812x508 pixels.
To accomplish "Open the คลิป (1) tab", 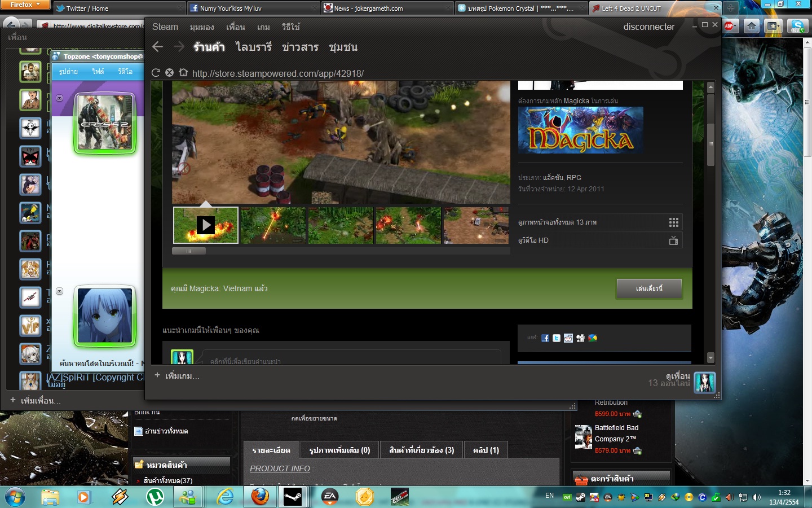I will pyautogui.click(x=486, y=450).
